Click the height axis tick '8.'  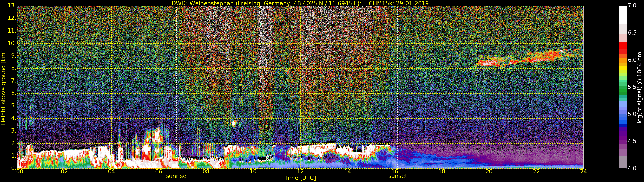13,68
